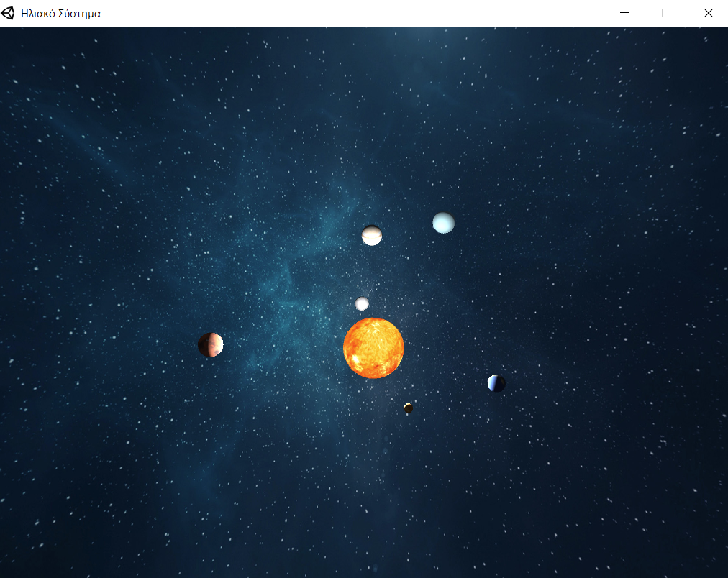Select the reddish Mars-like planet

[x=210, y=344]
